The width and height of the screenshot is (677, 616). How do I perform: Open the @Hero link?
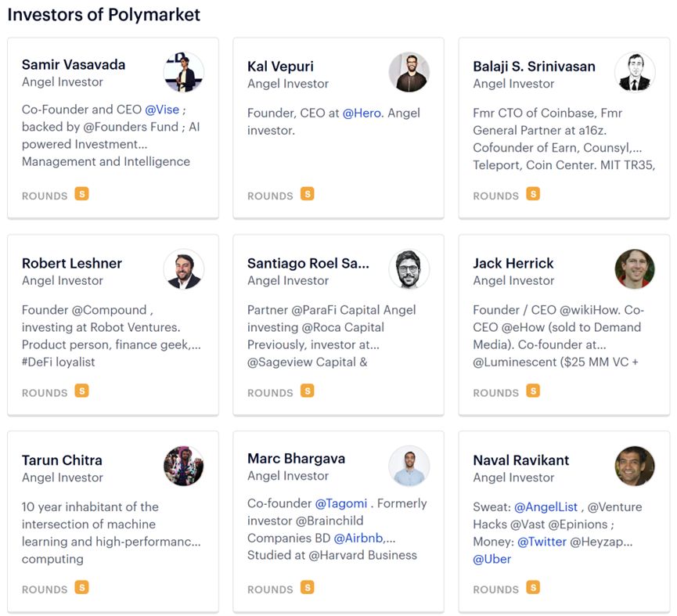click(x=362, y=113)
